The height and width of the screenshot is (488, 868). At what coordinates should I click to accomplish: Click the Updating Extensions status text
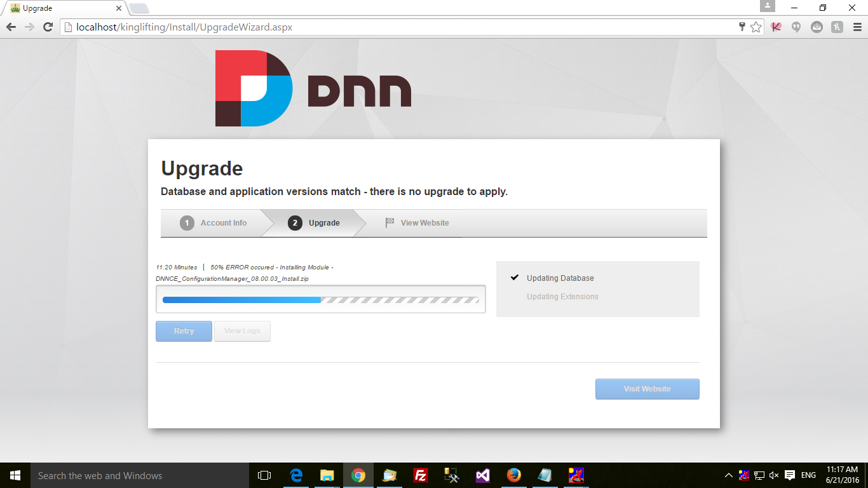tap(562, 297)
